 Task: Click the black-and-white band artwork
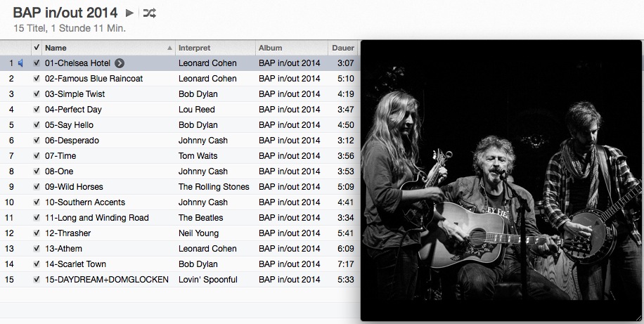coord(501,180)
